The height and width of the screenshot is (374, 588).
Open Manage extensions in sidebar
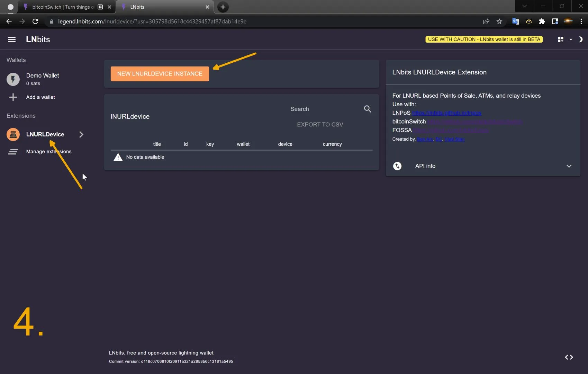tap(48, 152)
